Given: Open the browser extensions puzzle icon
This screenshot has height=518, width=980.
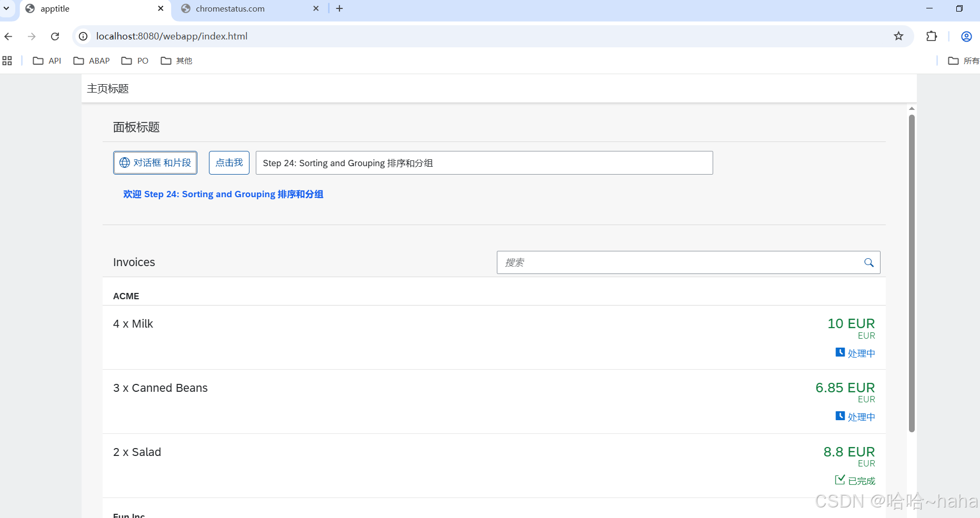Looking at the screenshot, I should [932, 36].
